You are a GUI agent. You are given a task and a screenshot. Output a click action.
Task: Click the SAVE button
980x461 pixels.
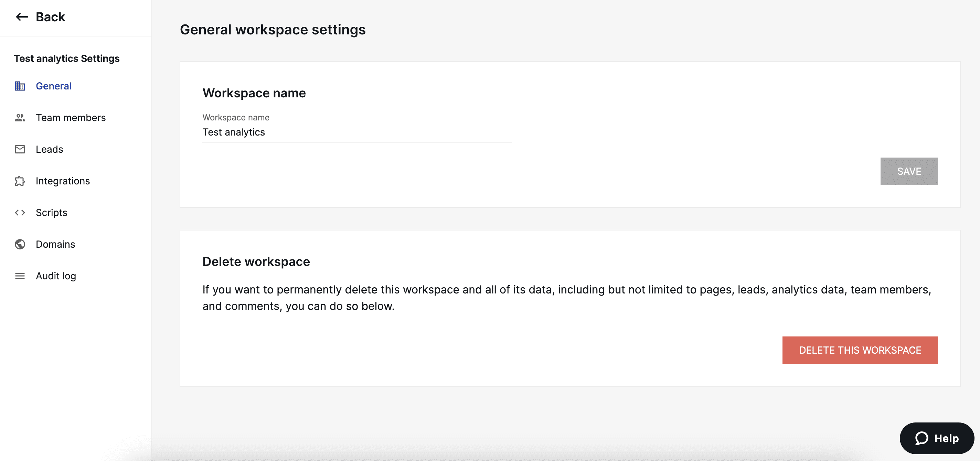909,171
